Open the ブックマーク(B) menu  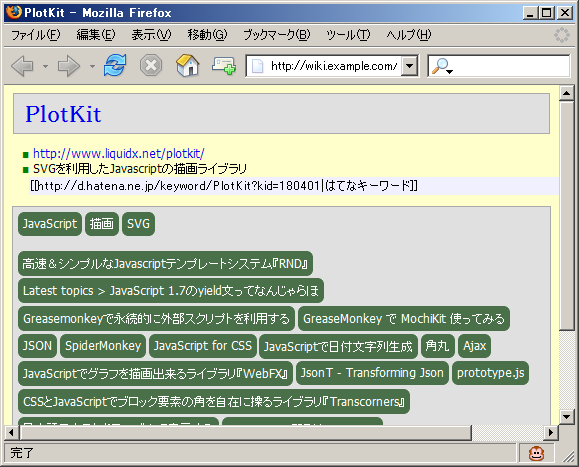pos(277,35)
